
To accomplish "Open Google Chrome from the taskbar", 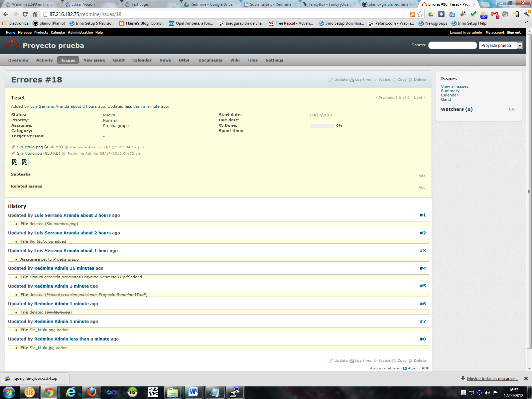I will (49, 392).
